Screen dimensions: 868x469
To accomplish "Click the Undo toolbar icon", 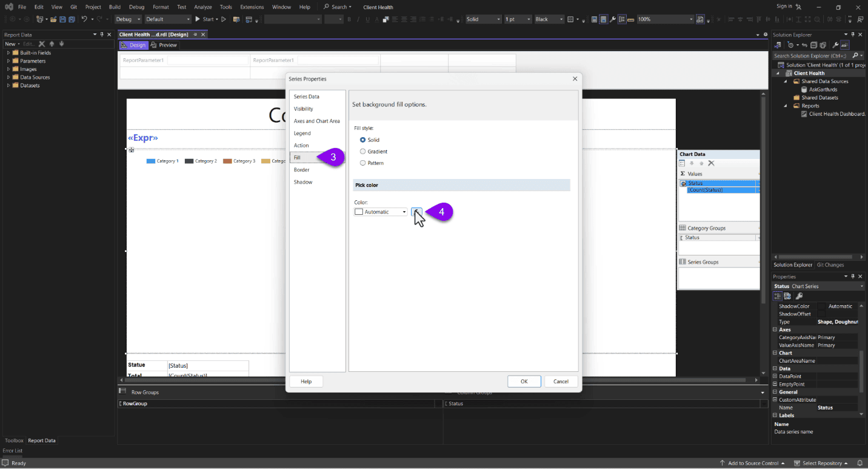I will coord(84,19).
